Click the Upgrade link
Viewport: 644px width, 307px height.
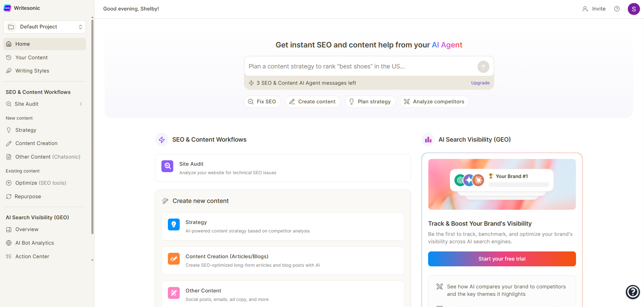pos(480,83)
